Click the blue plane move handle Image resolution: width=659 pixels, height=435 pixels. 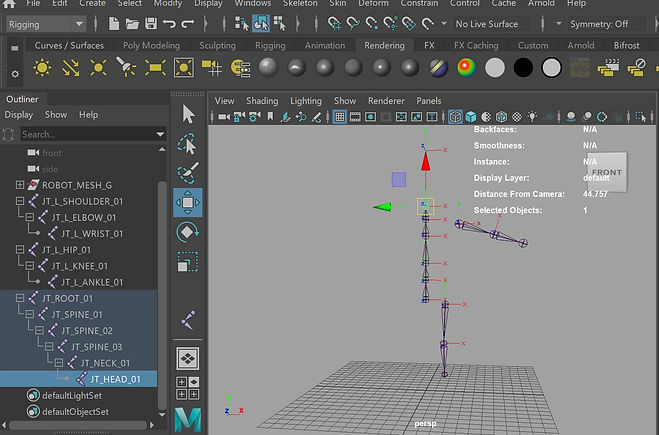click(x=399, y=179)
